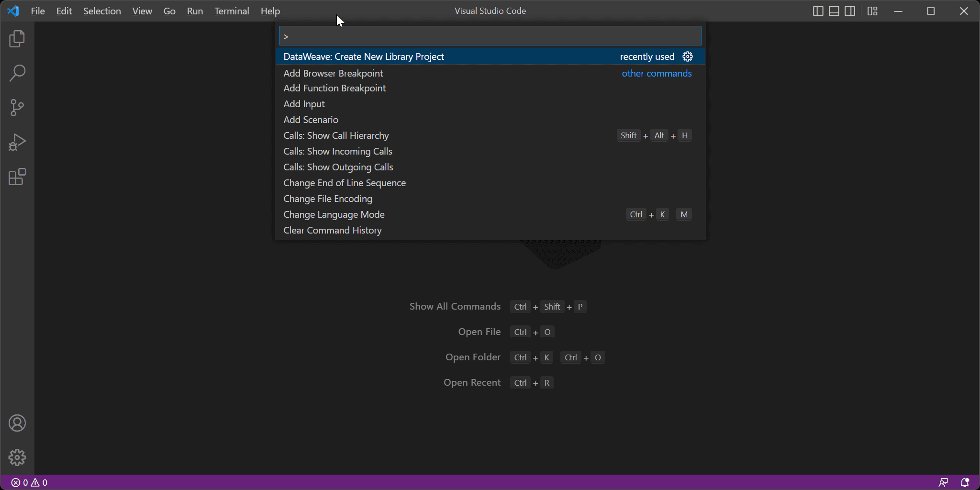Open the Help menu
The width and height of the screenshot is (980, 490).
tap(270, 11)
